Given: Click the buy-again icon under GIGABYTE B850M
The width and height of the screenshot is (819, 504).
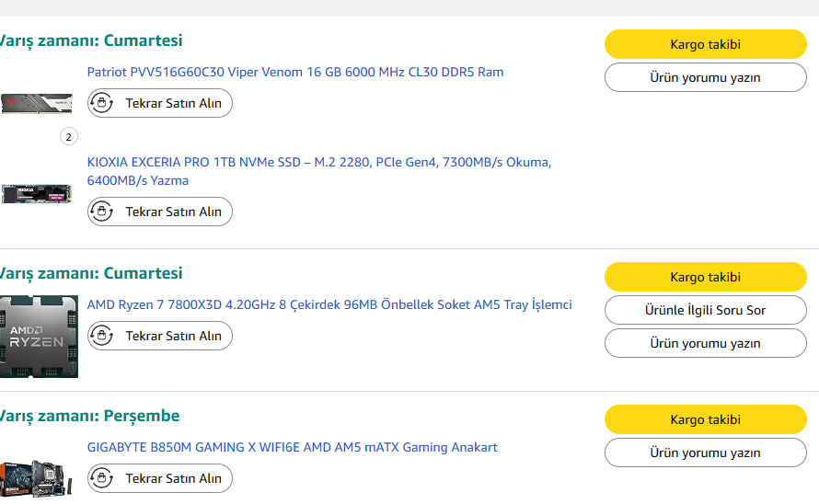Looking at the screenshot, I should (102, 478).
